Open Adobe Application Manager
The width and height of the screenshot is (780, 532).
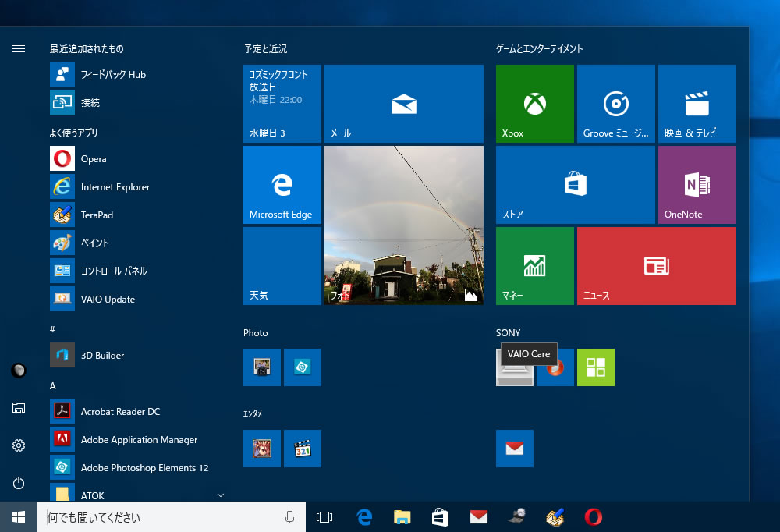coord(134,439)
